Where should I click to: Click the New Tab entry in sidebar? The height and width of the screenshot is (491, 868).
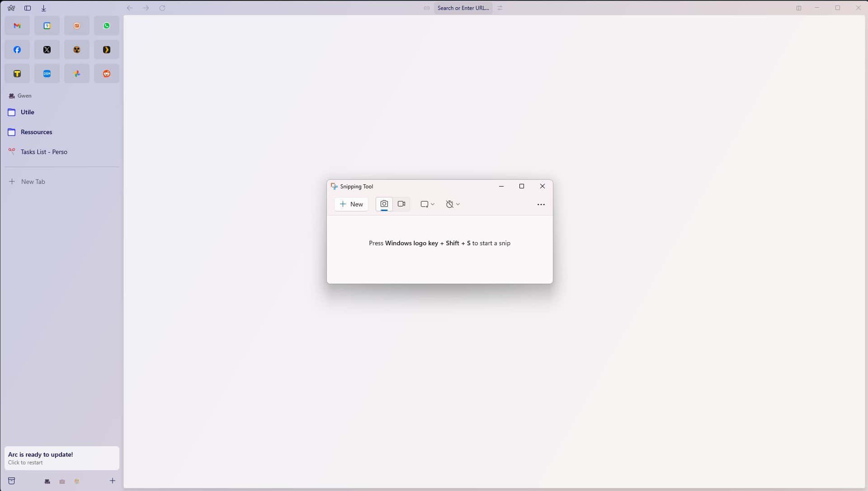click(x=33, y=182)
